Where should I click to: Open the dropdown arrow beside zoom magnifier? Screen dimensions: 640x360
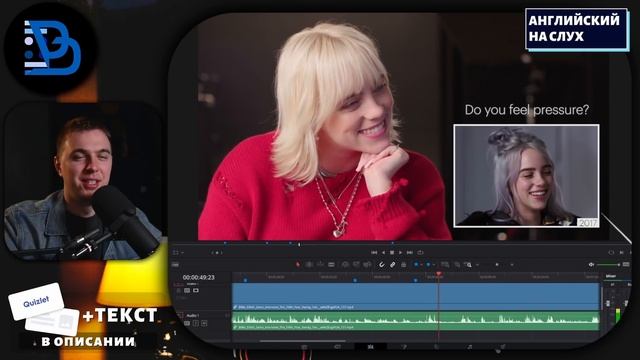[x=477, y=264]
